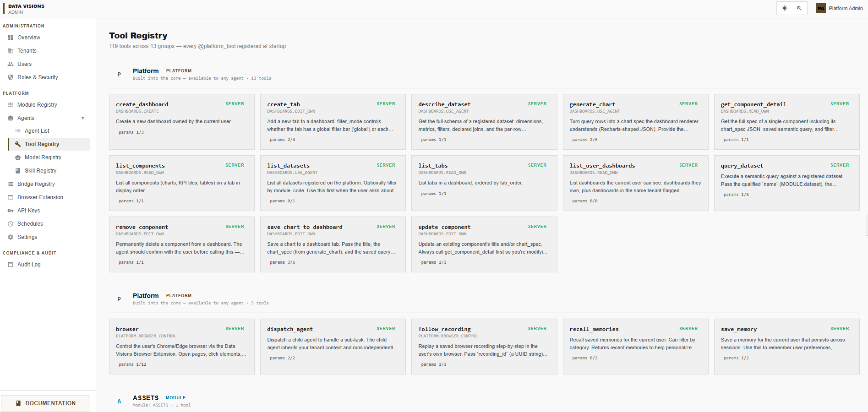Viewport: 868px width, 412px height.
Task: Click the 13 tools Platform group header
Action: click(x=484, y=74)
